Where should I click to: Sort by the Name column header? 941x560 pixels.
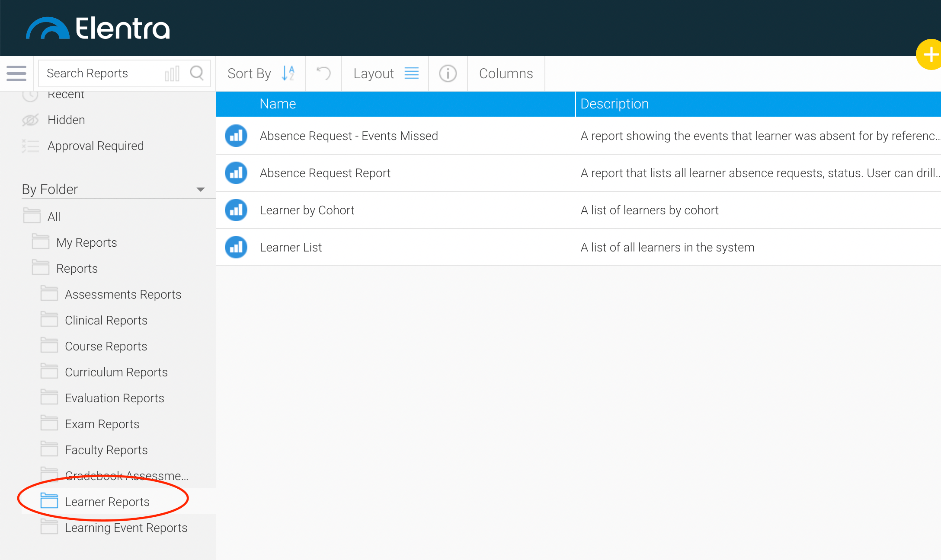point(278,104)
